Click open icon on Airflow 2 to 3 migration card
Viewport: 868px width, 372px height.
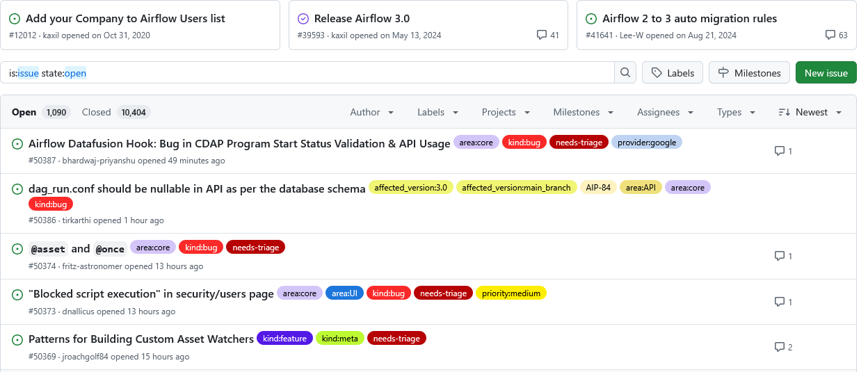tap(591, 19)
